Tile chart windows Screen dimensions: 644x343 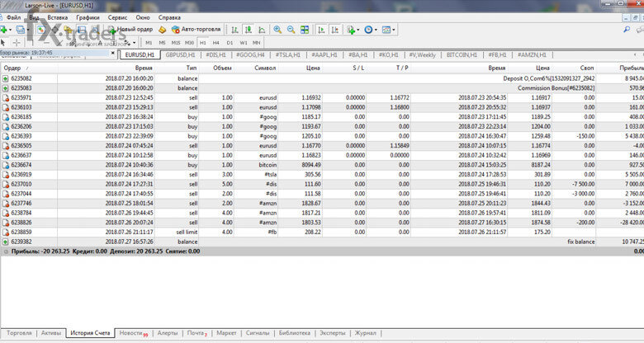pos(305,30)
